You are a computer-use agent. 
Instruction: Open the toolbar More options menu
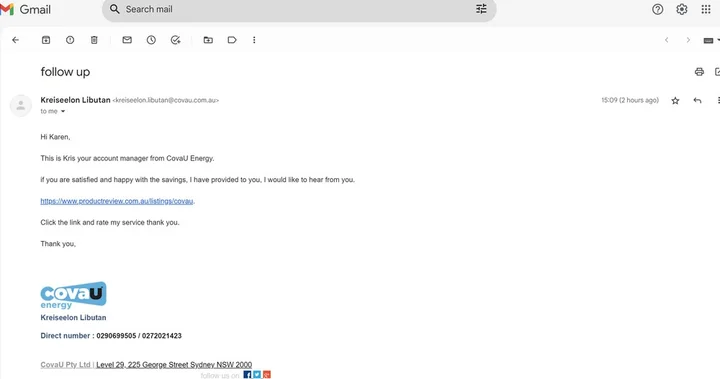(254, 40)
